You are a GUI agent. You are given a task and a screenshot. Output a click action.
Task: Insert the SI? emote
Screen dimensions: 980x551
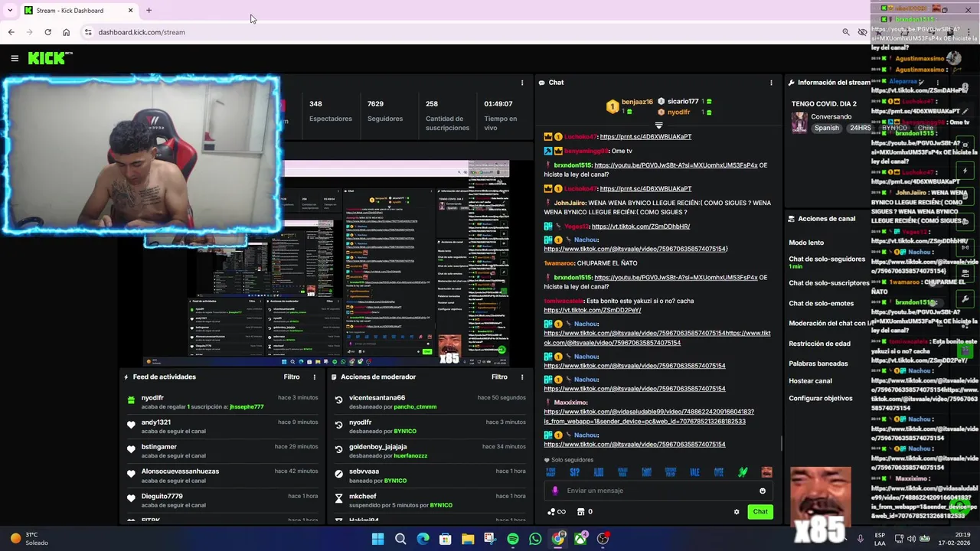pyautogui.click(x=574, y=472)
